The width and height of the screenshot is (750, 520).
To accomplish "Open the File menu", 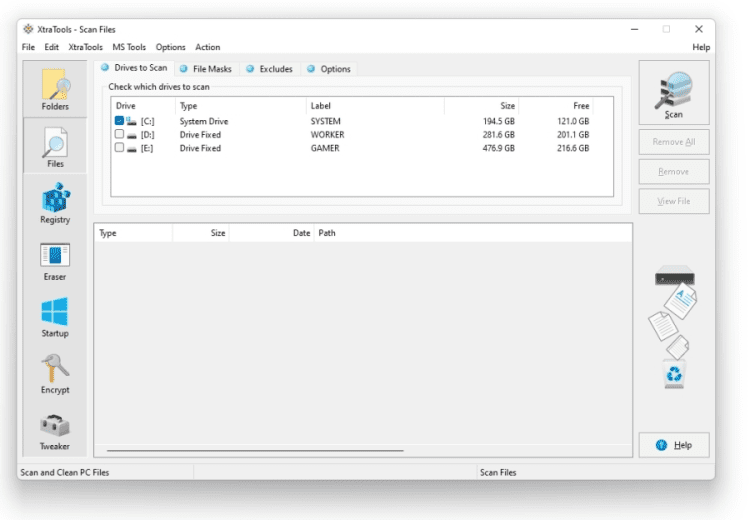I will coord(28,47).
